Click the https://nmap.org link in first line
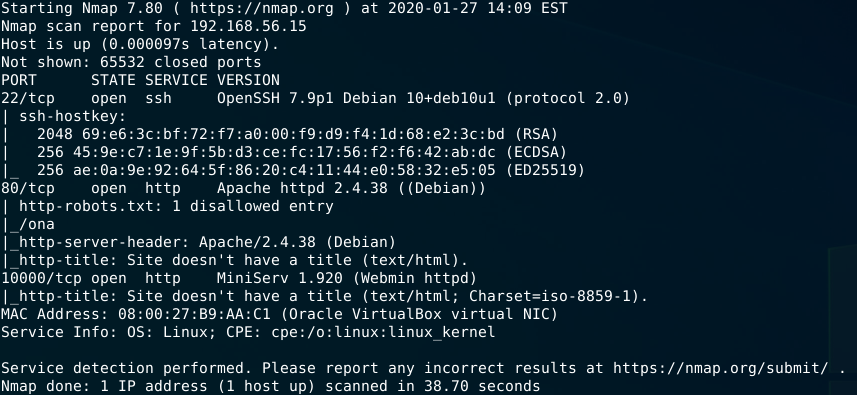Image resolution: width=857 pixels, height=395 pixels. [262, 8]
